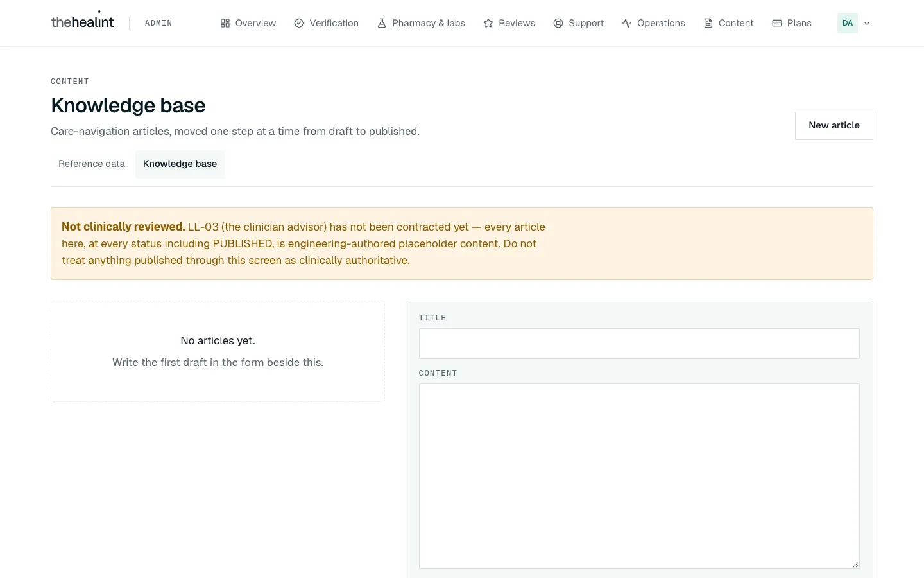This screenshot has height=578, width=924.
Task: Switch to the Reference data tab
Action: click(92, 164)
